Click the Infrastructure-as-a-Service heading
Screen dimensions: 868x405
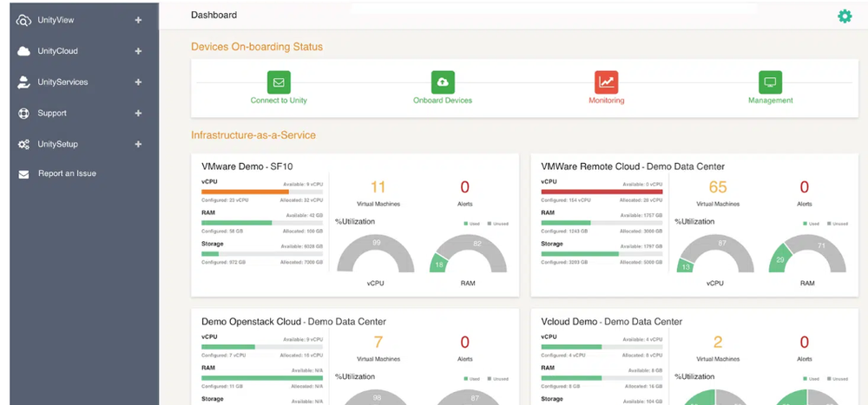(253, 135)
